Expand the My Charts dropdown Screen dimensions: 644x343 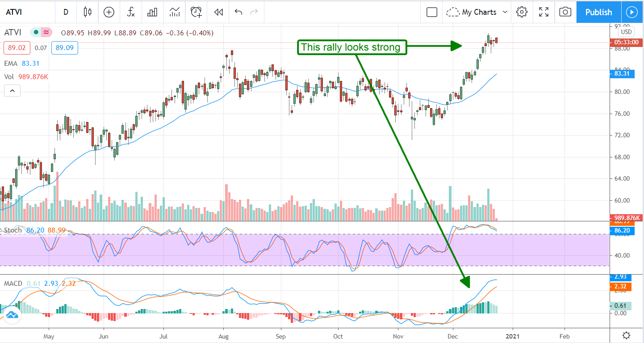478,12
